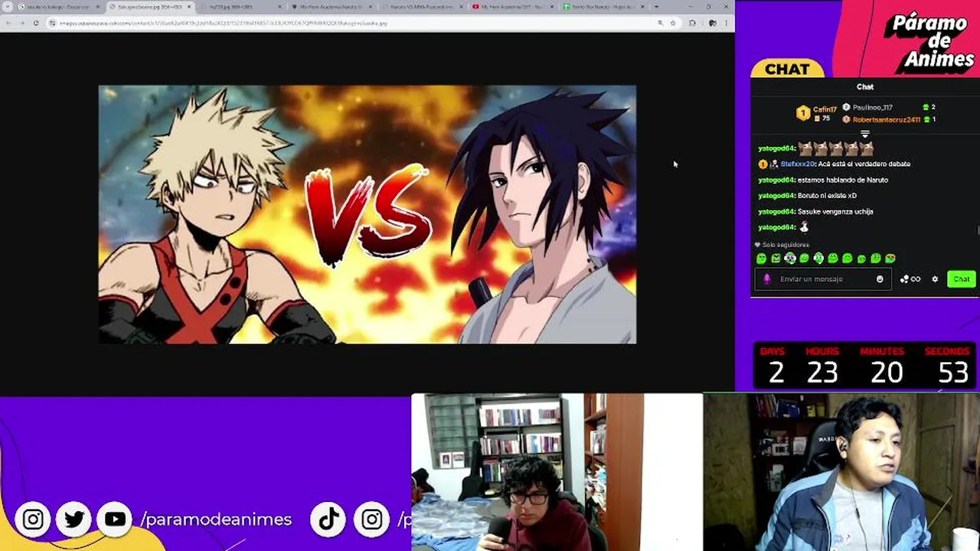Focus the 'Enviar un mensaje' field
This screenshot has height=551, width=980.
click(x=823, y=279)
